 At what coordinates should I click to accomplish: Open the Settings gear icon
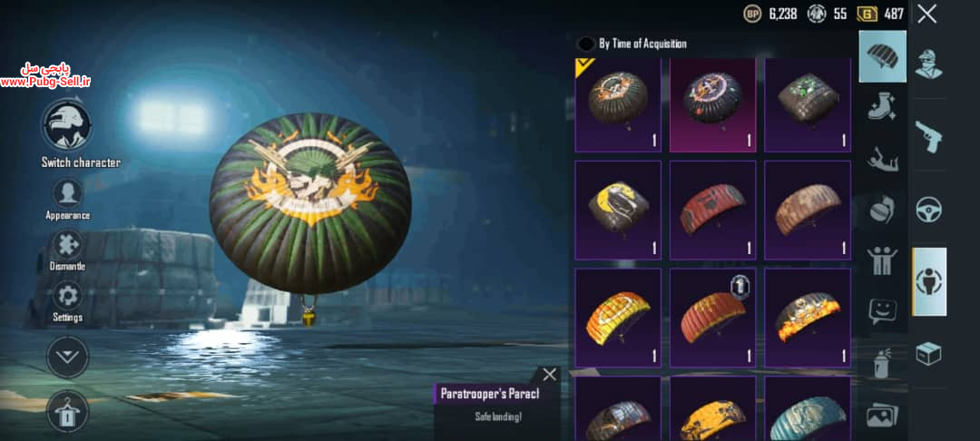[x=67, y=296]
